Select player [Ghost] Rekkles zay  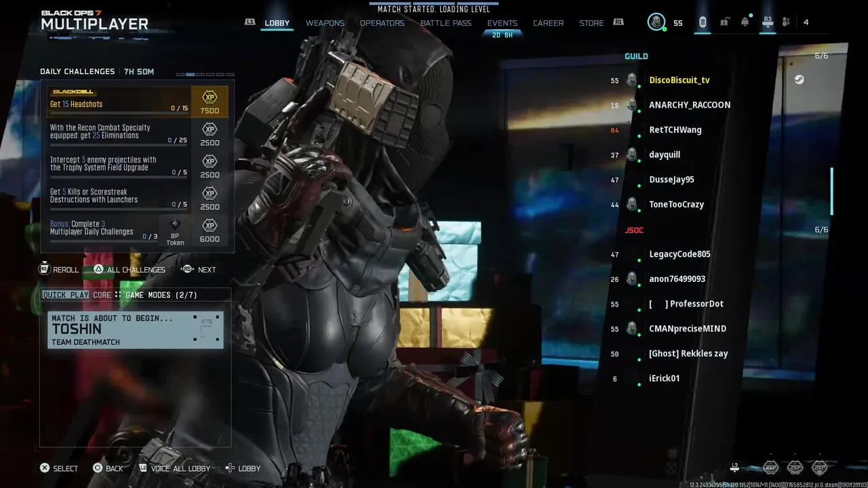[x=688, y=354]
